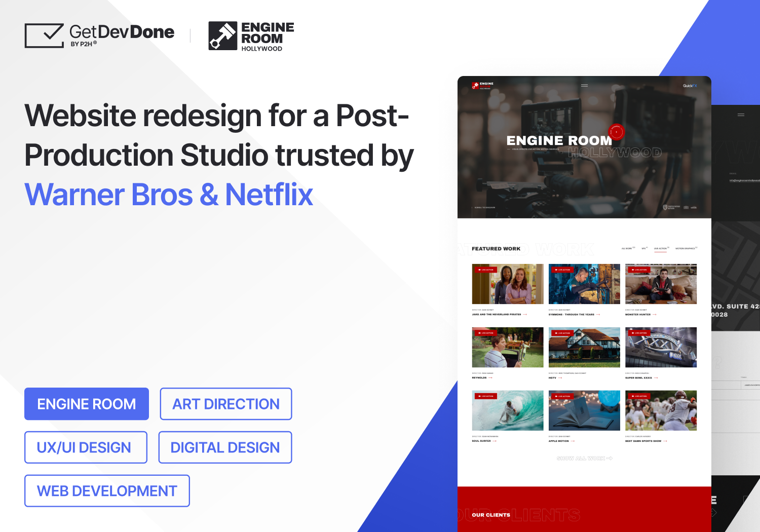Click the GetDevDone checkmark logo icon
The height and width of the screenshot is (532, 760).
pos(45,35)
